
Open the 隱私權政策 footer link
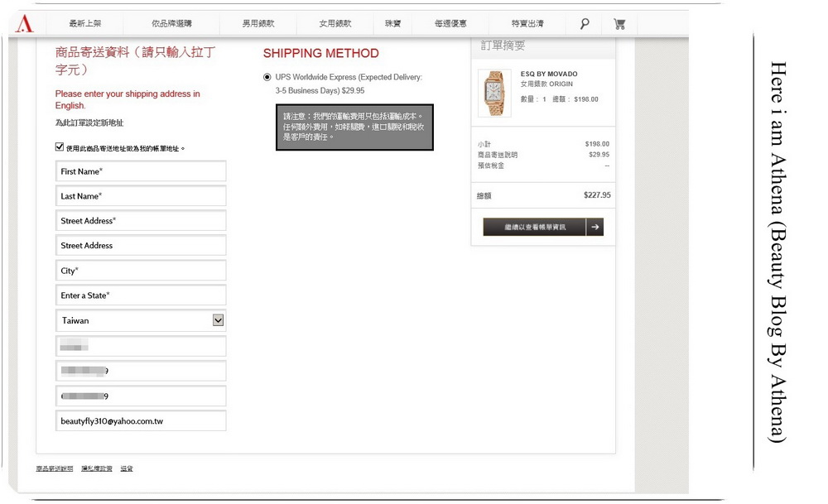coord(97,468)
